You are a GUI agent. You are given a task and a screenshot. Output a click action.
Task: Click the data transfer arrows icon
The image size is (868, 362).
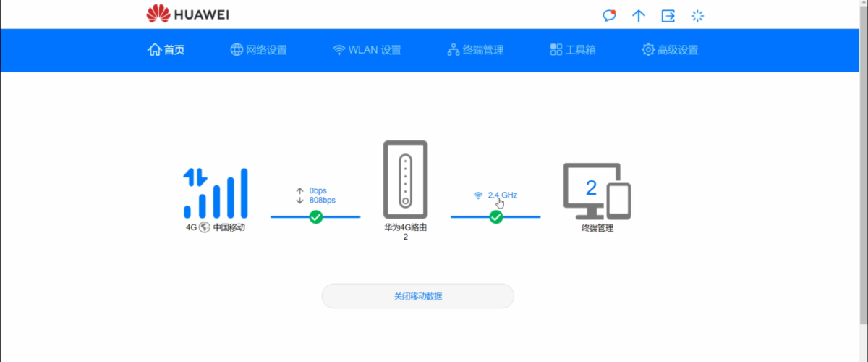(195, 177)
